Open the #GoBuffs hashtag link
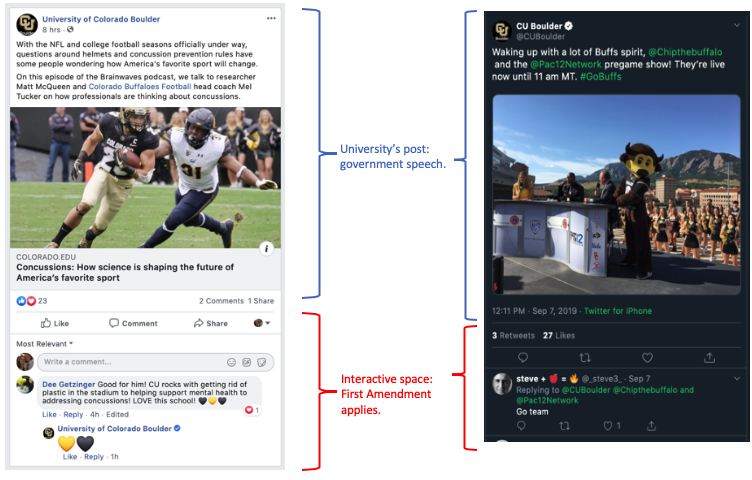The width and height of the screenshot is (752, 480). pyautogui.click(x=600, y=77)
